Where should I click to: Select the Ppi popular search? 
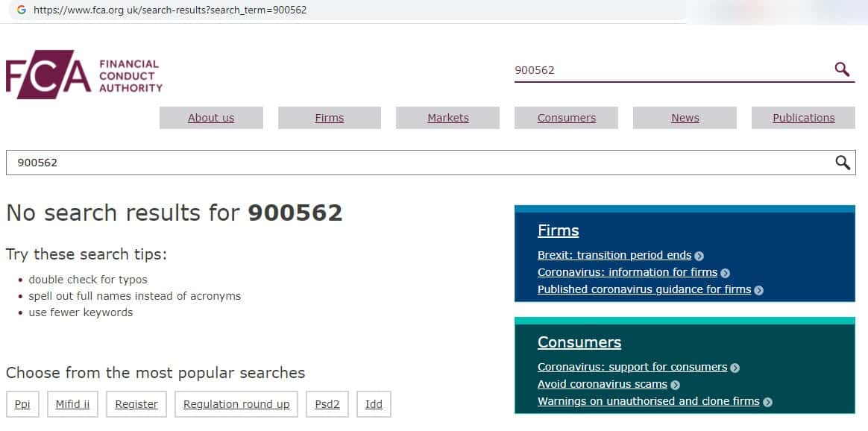22,404
